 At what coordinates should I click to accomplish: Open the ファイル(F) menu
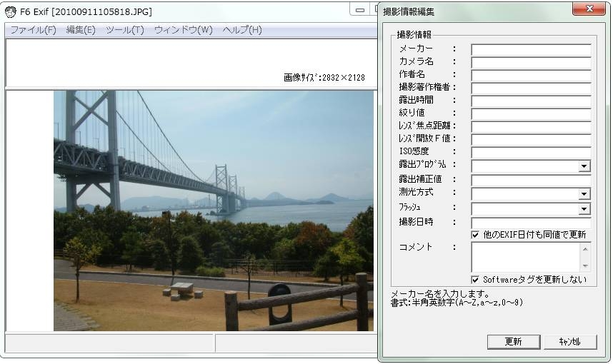point(33,30)
